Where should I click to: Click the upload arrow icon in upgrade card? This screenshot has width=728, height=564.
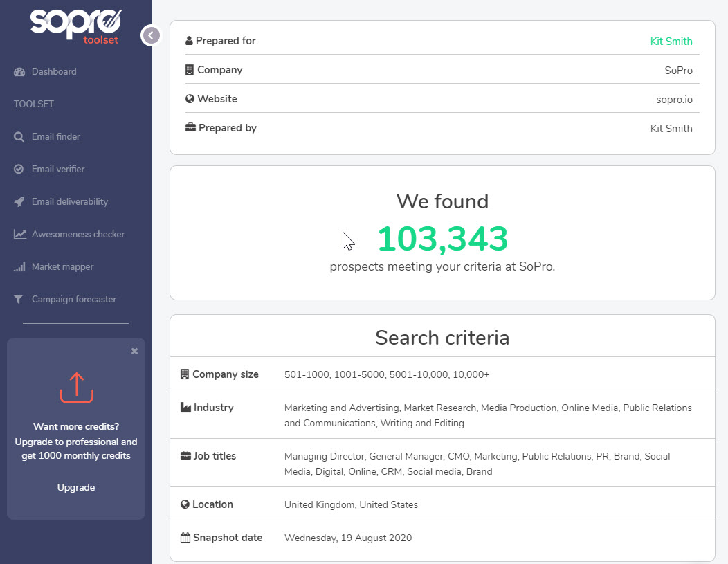click(x=77, y=388)
